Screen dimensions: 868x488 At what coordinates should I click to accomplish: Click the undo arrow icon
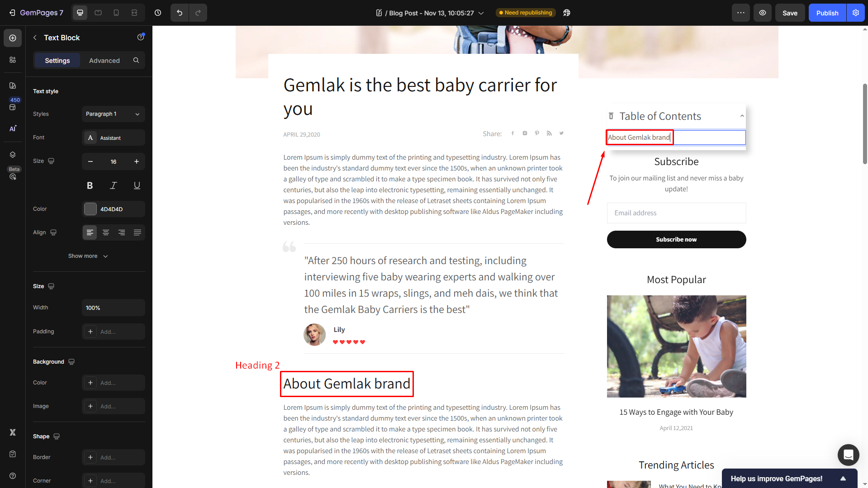[x=180, y=13]
